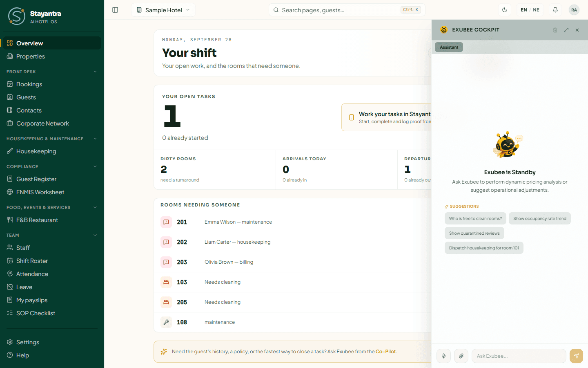The height and width of the screenshot is (368, 588).
Task: Click the search pages, guests box
Action: point(347,10)
